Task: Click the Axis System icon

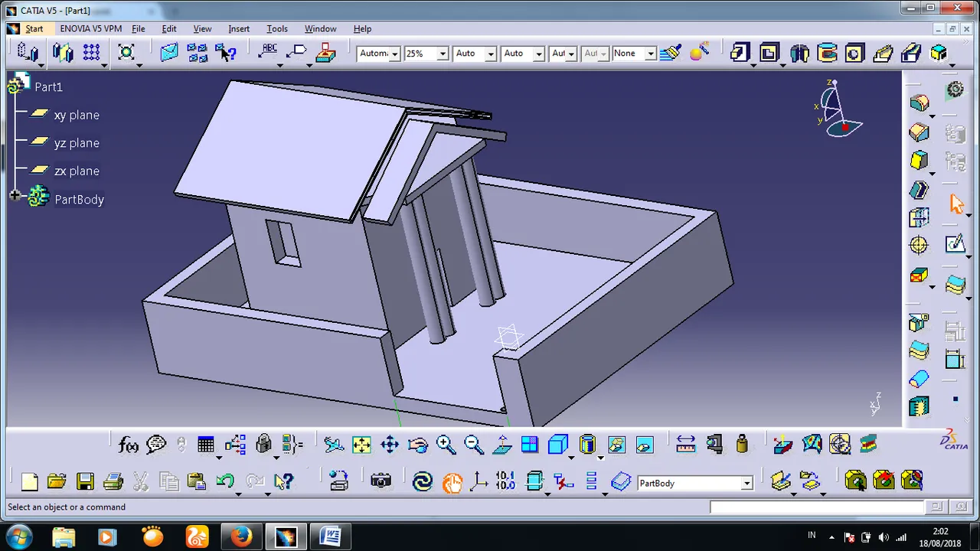Action: click(x=479, y=481)
